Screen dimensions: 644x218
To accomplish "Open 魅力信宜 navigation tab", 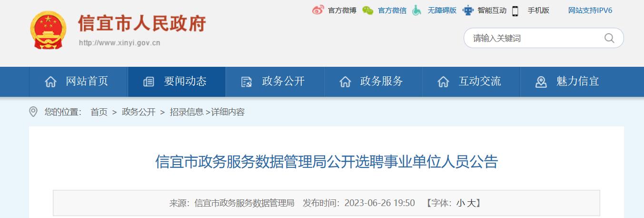I will [x=569, y=82].
